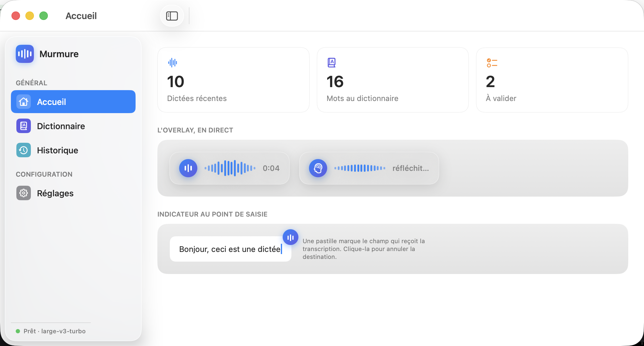Open the Historique section
Image resolution: width=644 pixels, height=346 pixels.
[x=73, y=150]
